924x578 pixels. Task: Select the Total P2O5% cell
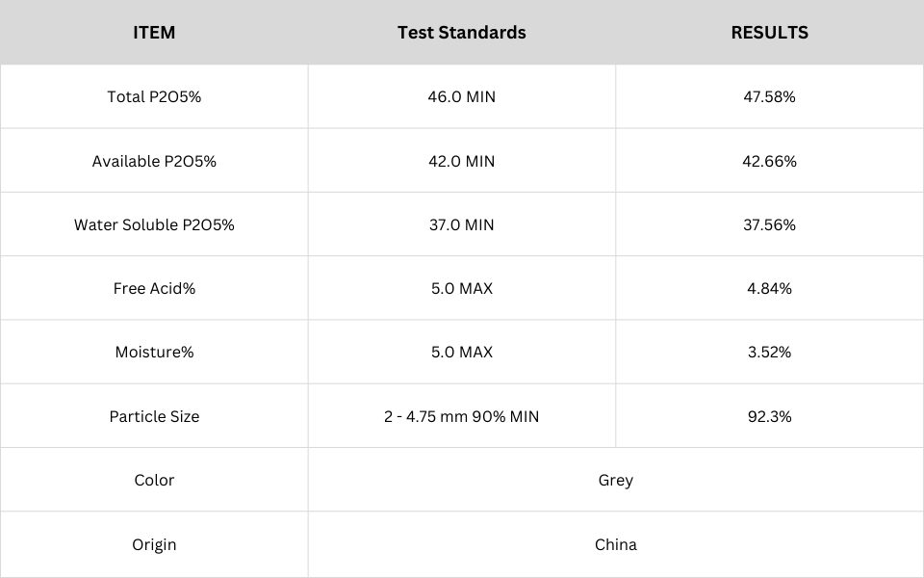point(154,96)
